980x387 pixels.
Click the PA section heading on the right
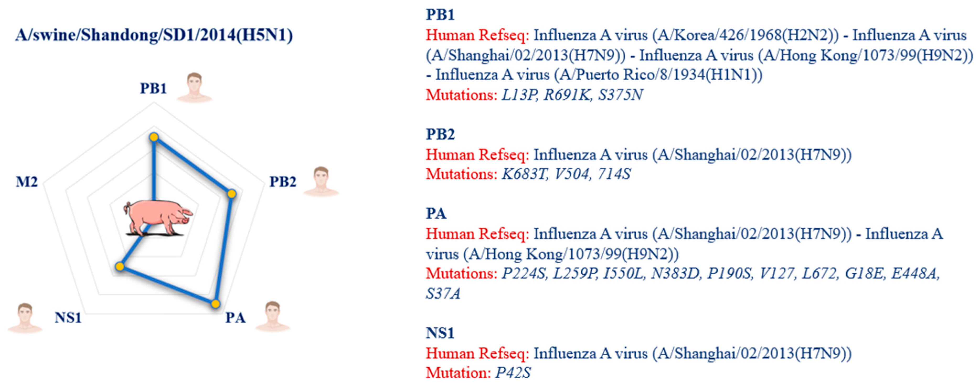coord(436,214)
